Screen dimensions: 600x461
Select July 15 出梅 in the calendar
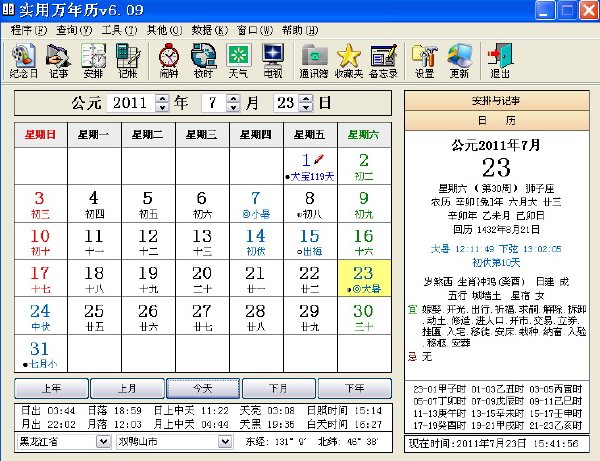coord(310,241)
